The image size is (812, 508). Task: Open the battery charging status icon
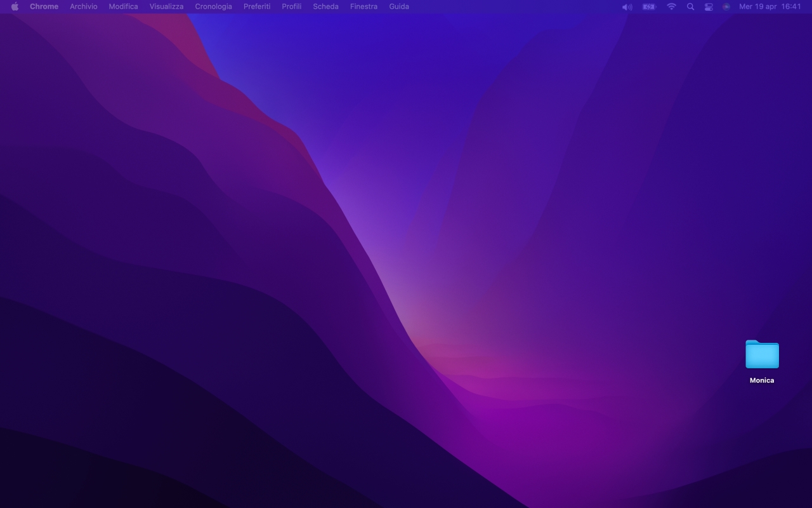(648, 6)
